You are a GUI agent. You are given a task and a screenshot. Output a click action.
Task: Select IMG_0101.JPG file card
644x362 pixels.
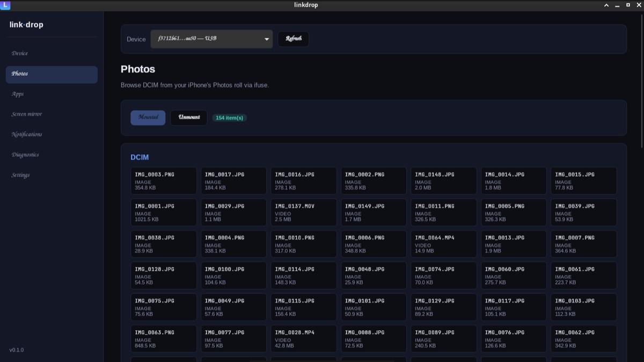[x=374, y=307]
